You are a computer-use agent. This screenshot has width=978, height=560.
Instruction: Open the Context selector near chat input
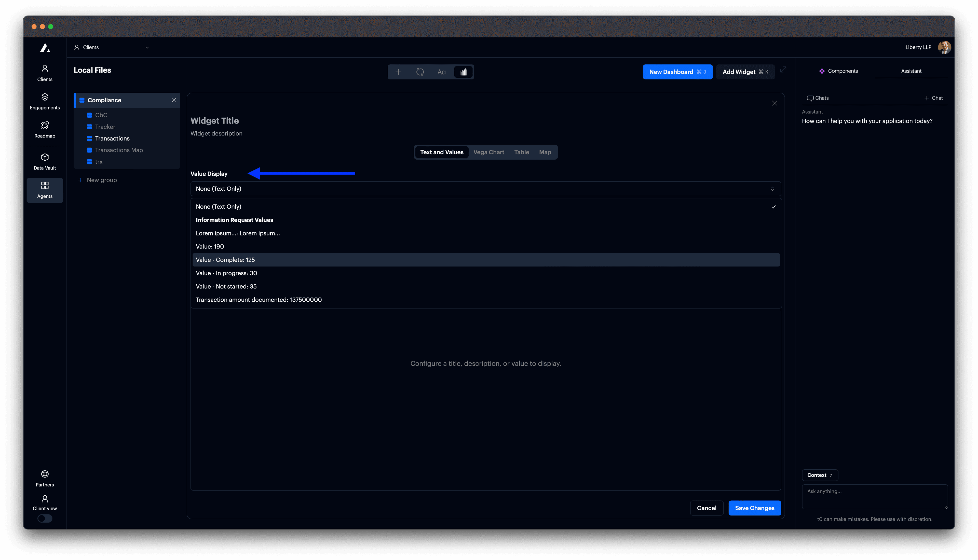click(820, 475)
